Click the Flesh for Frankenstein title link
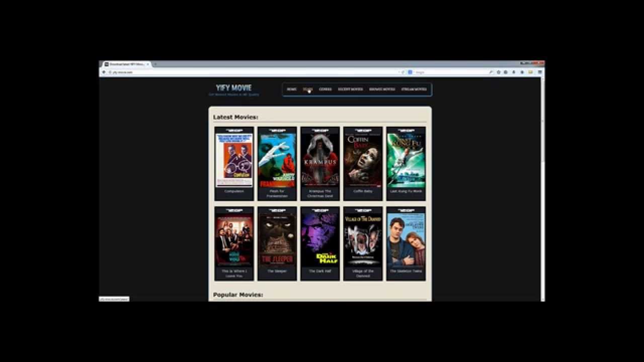 tap(277, 194)
